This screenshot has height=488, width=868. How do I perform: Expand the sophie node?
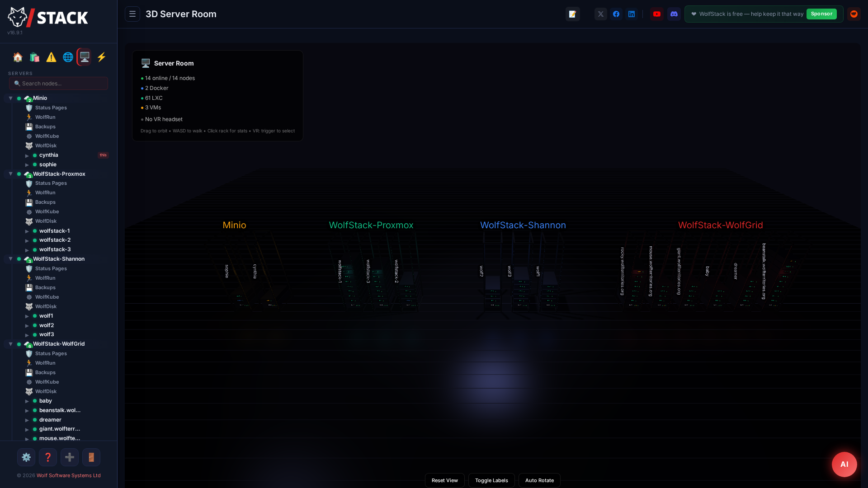(x=27, y=165)
